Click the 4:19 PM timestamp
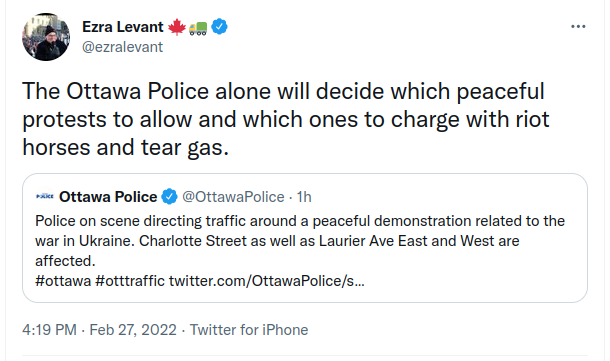Viewport: 610px width, 361px height. click(x=49, y=330)
